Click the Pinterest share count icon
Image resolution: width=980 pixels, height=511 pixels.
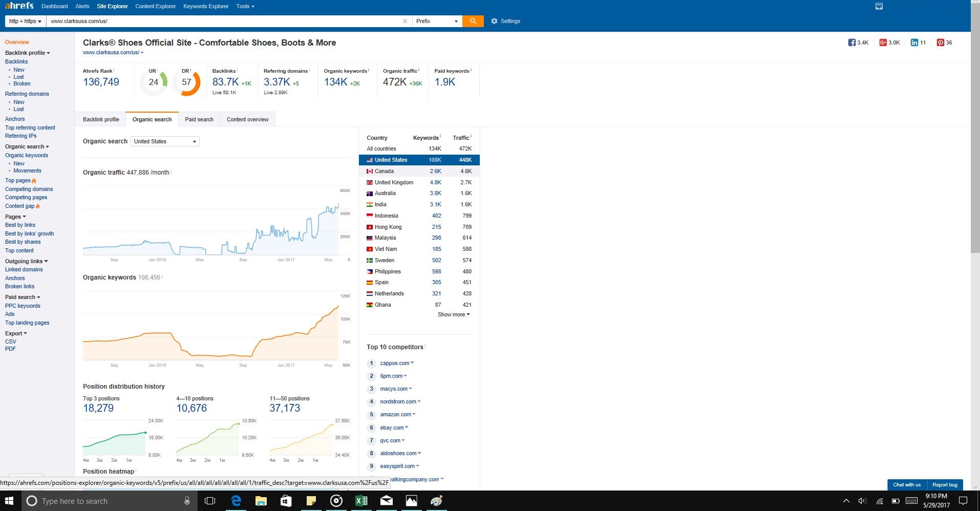[x=940, y=42]
